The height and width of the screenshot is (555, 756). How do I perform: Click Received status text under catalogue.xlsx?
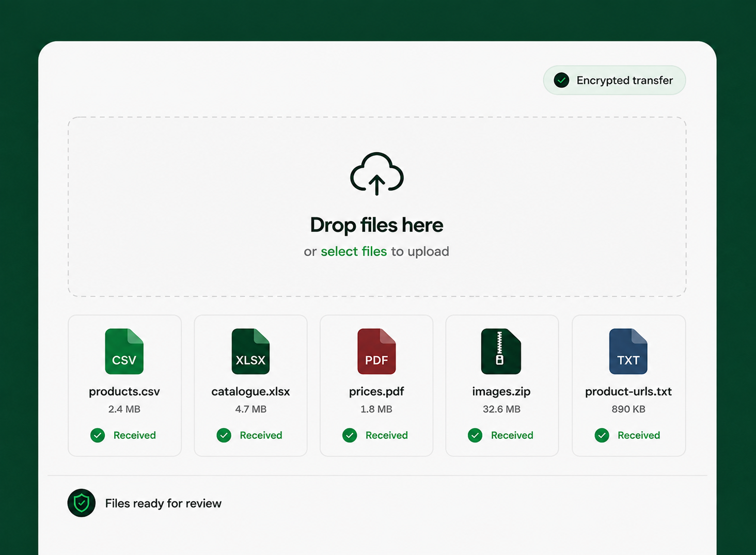pyautogui.click(x=261, y=435)
